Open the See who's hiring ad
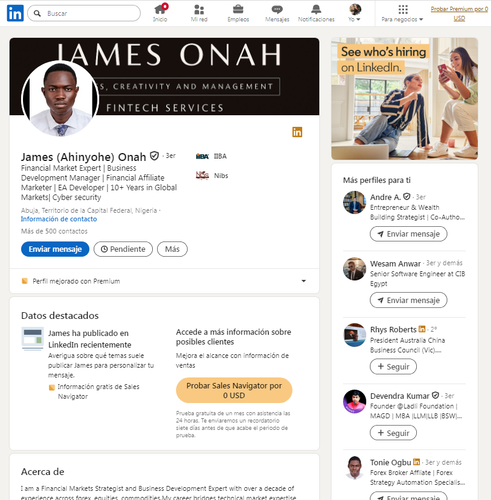Image resolution: width=491 pixels, height=500 pixels. [405, 99]
